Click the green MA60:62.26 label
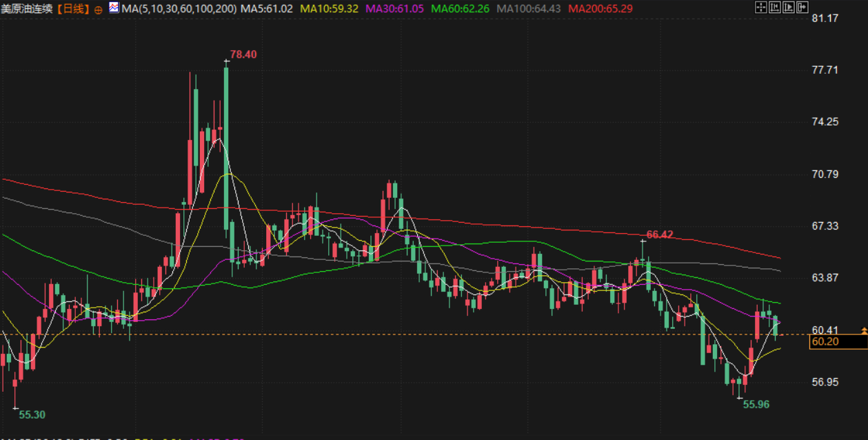 click(x=460, y=8)
